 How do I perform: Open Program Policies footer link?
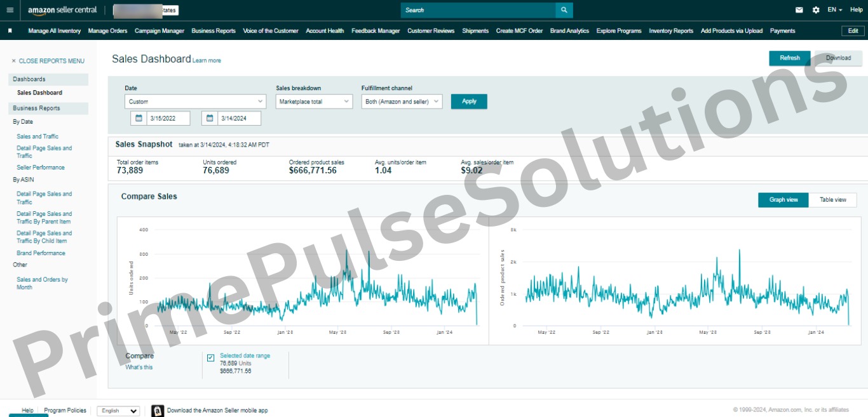pos(65,411)
